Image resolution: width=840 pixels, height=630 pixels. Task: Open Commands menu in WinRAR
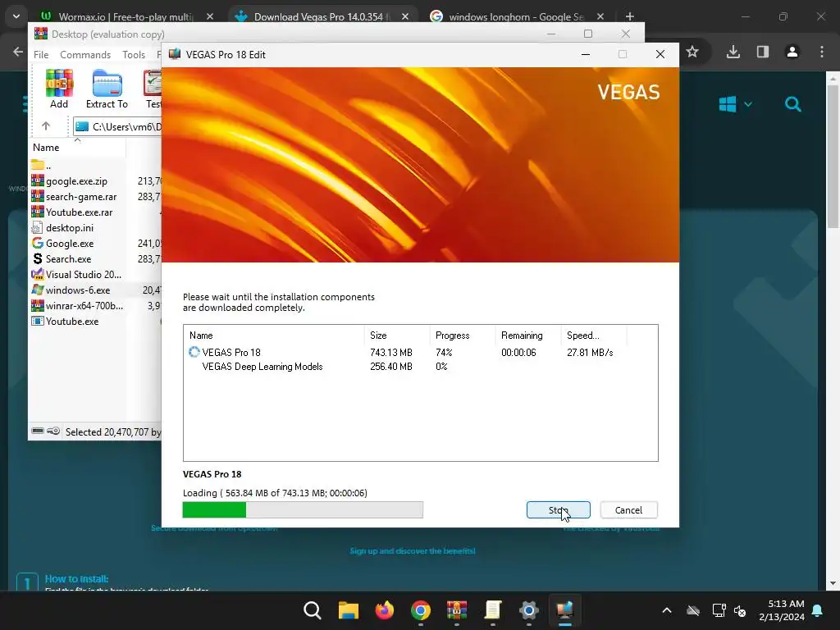point(85,55)
